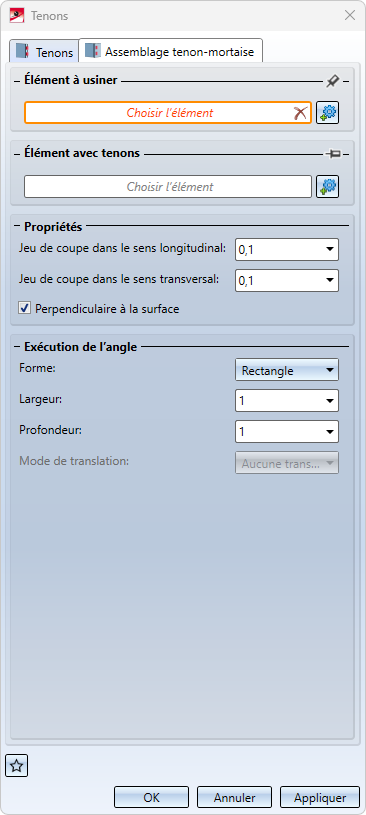Toggle Perpendiculaire à la surface checkbox
Screen dimensions: 366x815
24,309
